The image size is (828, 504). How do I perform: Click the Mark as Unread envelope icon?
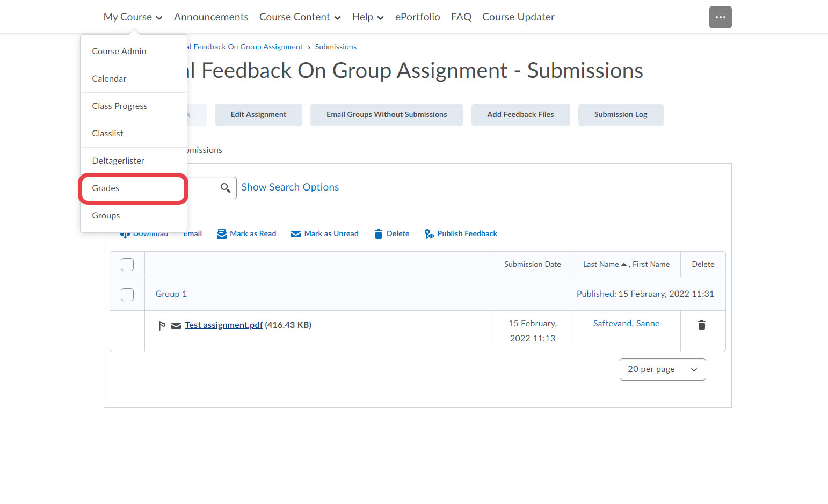(x=295, y=234)
